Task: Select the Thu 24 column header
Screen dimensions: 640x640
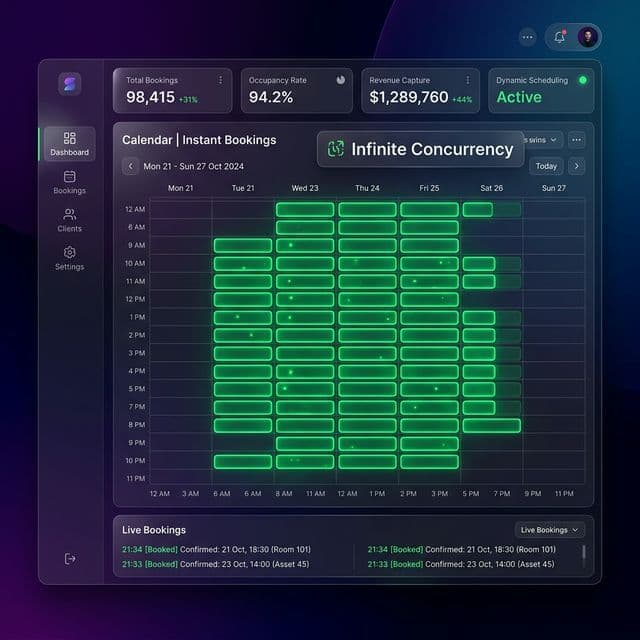Action: (x=367, y=188)
